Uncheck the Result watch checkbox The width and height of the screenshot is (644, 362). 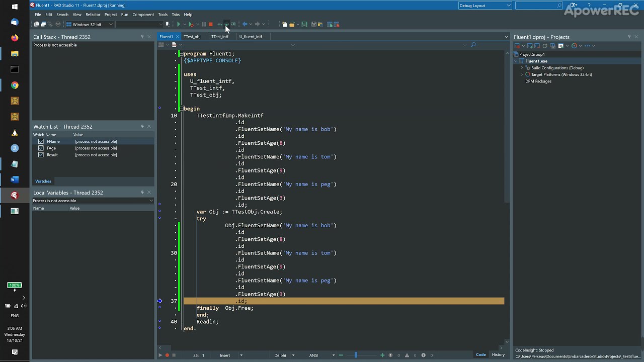(41, 155)
